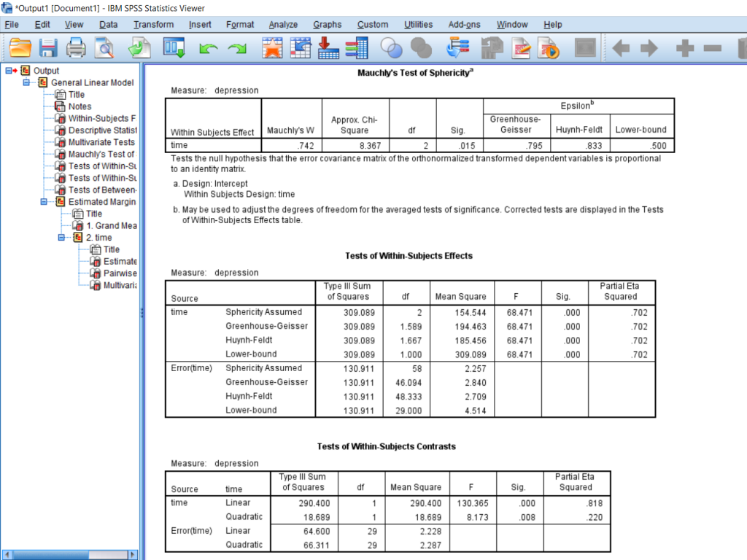This screenshot has height=560, width=747.
Task: Promote outline item with left arrow icon
Action: click(x=621, y=47)
